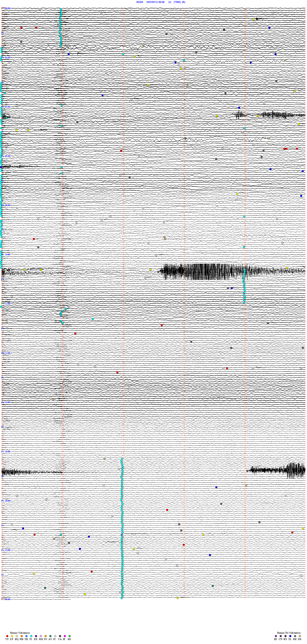This screenshot has height=644, width=307.
Task: Click the magenta IF legend swatch
Action: coord(65,636)
